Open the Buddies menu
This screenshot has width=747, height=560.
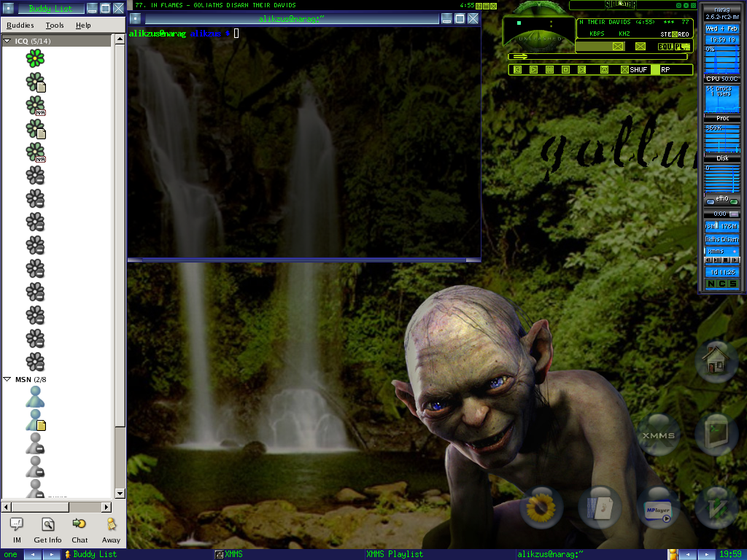pos(20,26)
